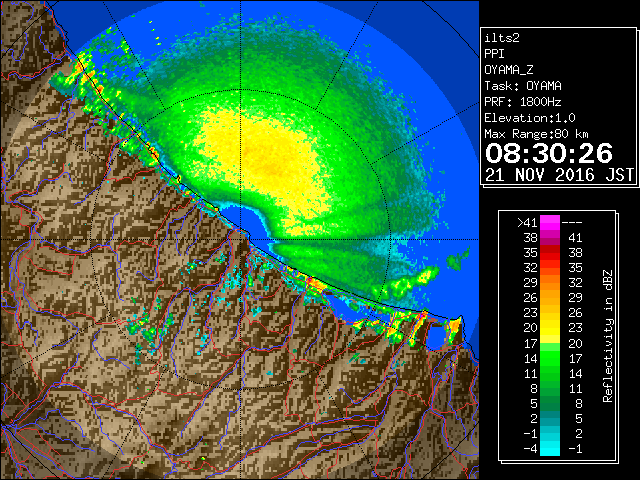Viewport: 640px width, 480px height.
Task: Click the 08:30:26 timestamp
Action: point(549,153)
